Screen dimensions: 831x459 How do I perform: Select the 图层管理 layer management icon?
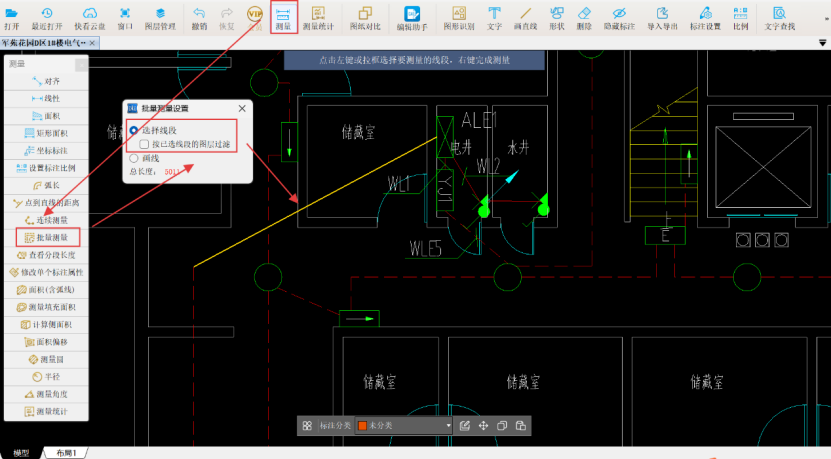[x=159, y=17]
